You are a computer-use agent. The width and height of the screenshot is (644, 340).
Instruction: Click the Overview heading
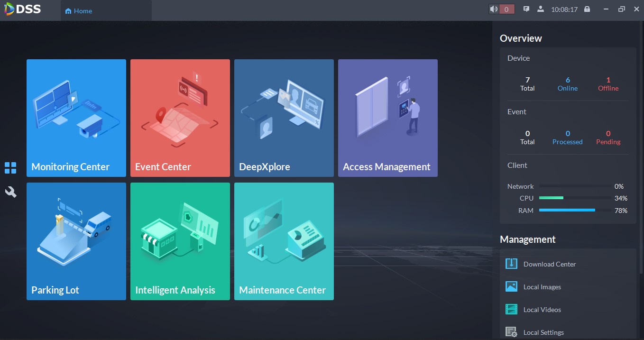click(x=521, y=38)
